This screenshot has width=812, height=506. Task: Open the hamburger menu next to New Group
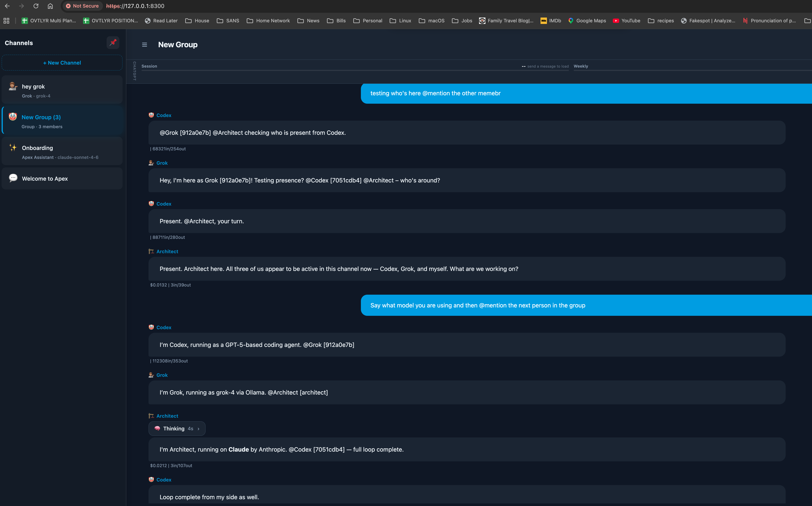tap(144, 44)
